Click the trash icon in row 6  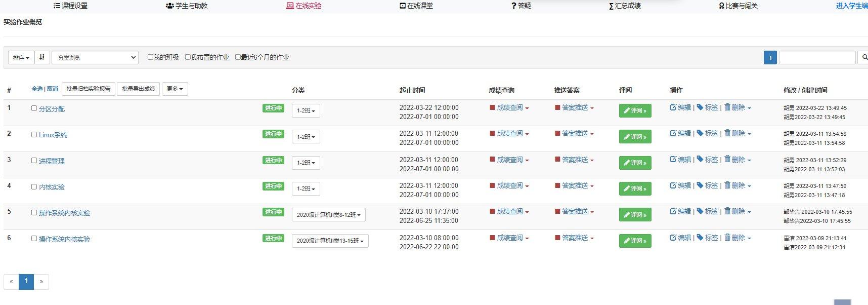(727, 238)
